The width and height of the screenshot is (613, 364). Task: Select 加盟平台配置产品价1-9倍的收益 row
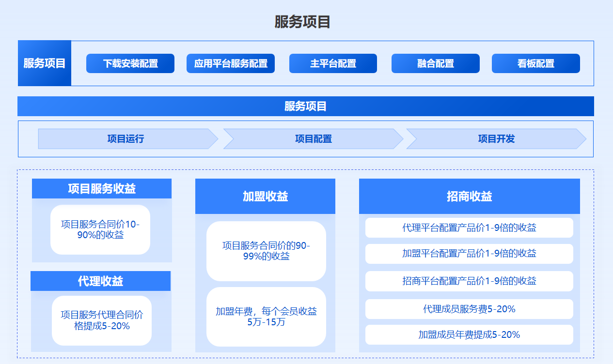point(469,254)
